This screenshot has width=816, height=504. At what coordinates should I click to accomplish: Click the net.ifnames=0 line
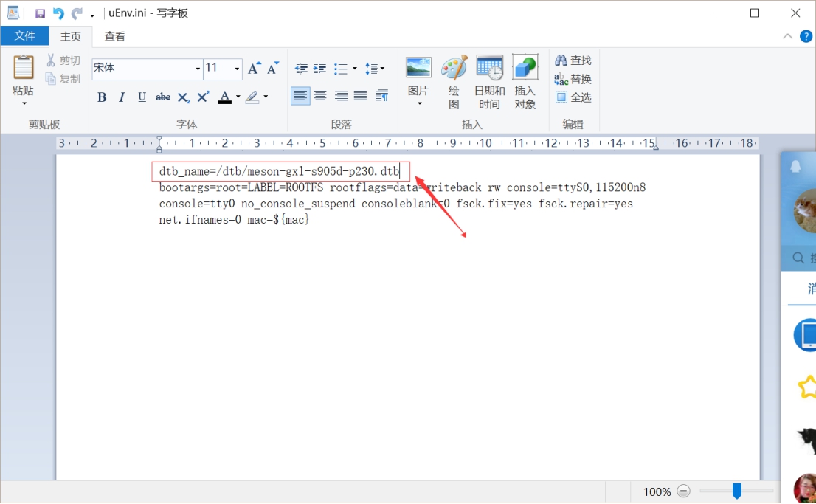point(234,220)
